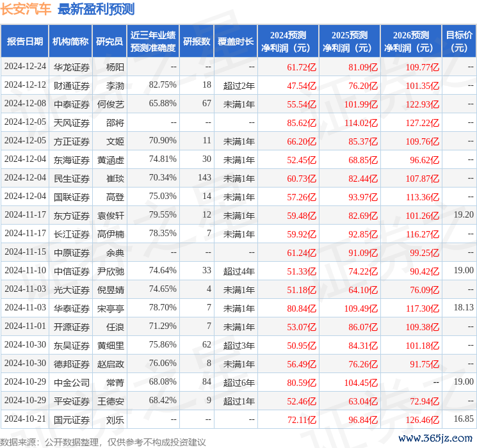This screenshot has width=477, height=448.
Task: Select the 平安证券 institution cell
Action: coord(72,401)
